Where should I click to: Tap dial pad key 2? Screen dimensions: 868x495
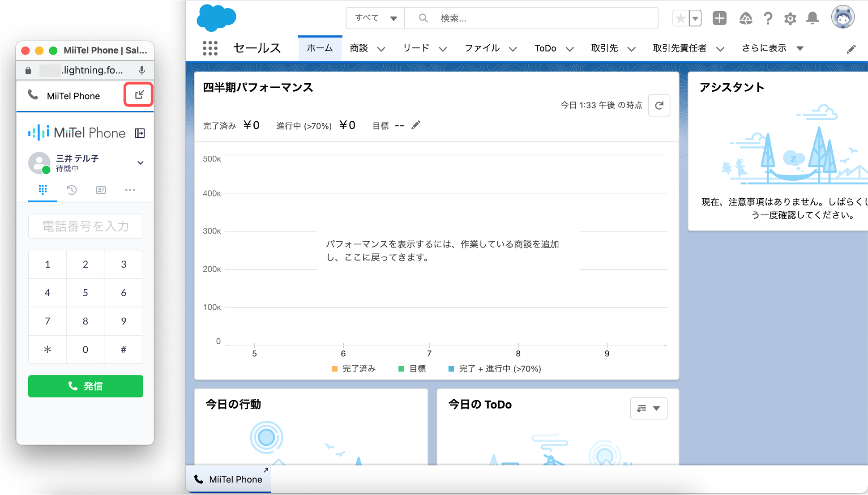coord(85,265)
